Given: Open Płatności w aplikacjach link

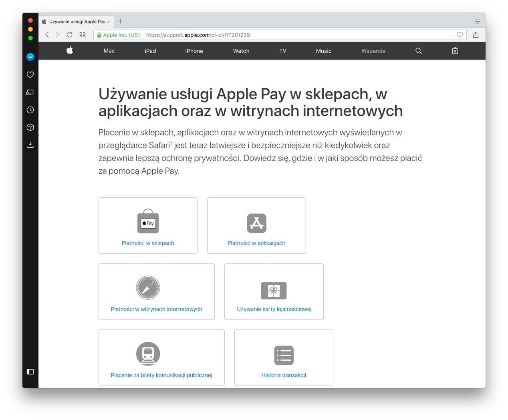Looking at the screenshot, I should [x=256, y=243].
